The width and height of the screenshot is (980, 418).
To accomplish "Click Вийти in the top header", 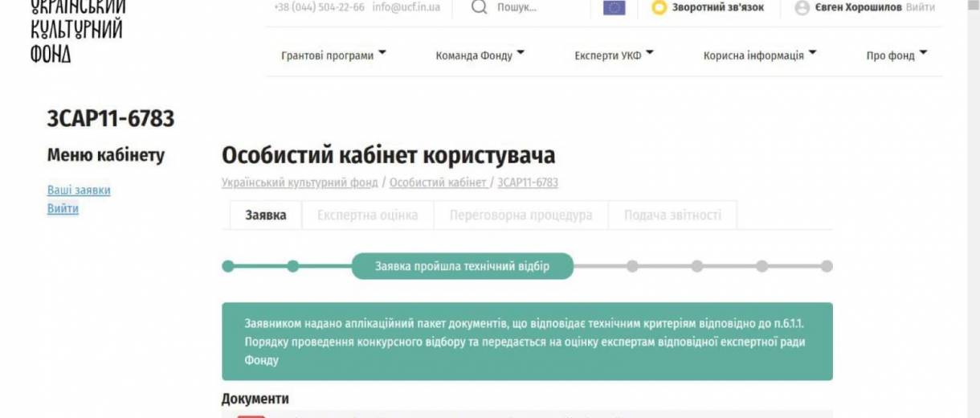I will pos(920,7).
